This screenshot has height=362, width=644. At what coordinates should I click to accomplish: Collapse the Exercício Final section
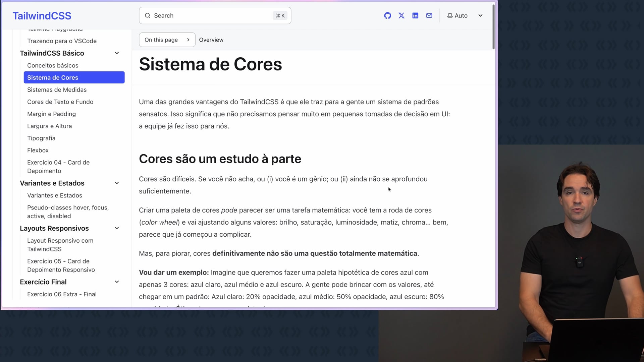[x=117, y=282]
